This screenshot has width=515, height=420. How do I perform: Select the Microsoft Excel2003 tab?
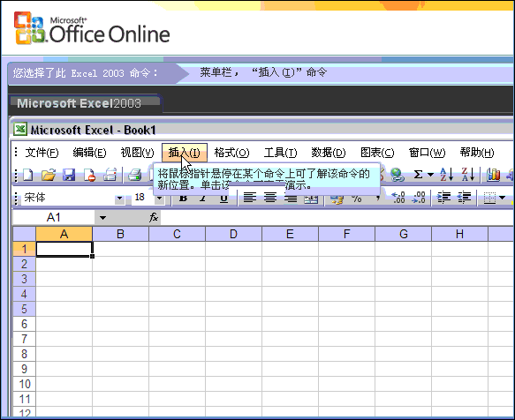tap(85, 104)
